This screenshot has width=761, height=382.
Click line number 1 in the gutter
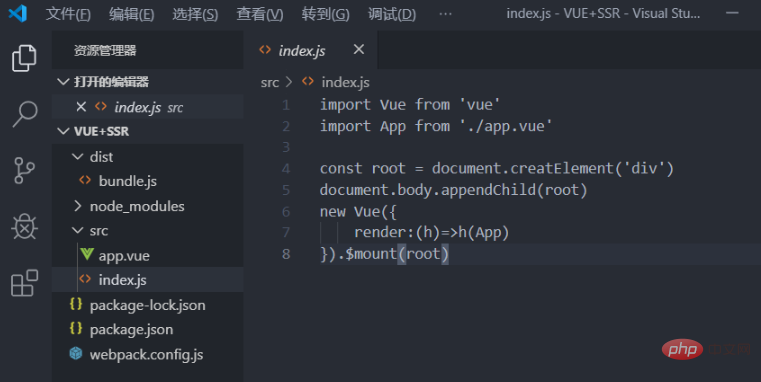pyautogui.click(x=286, y=105)
